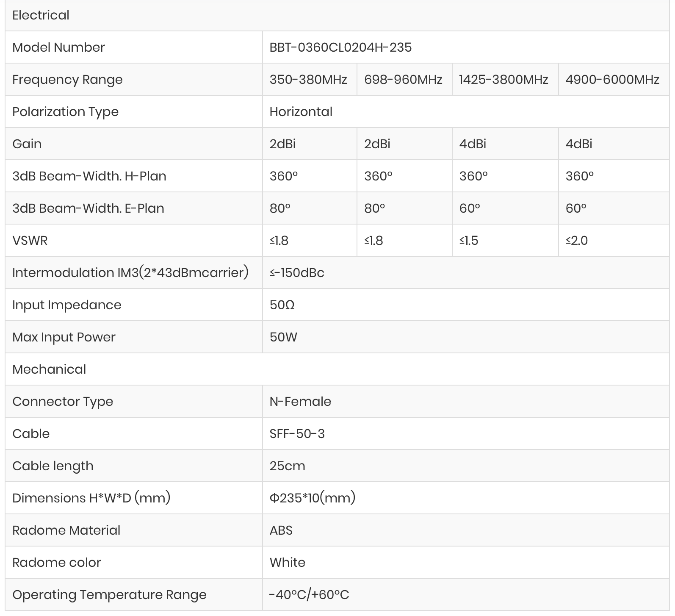Select the -40°C/+60°C temperature range value
Image resolution: width=675 pixels, height=616 pixels.
(309, 594)
